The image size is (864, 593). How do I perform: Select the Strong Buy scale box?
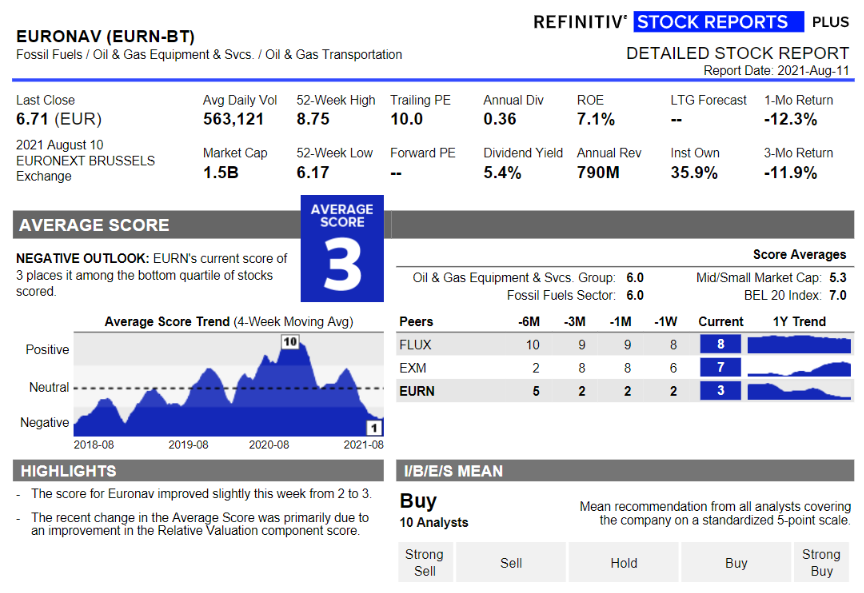pyautogui.click(x=822, y=562)
